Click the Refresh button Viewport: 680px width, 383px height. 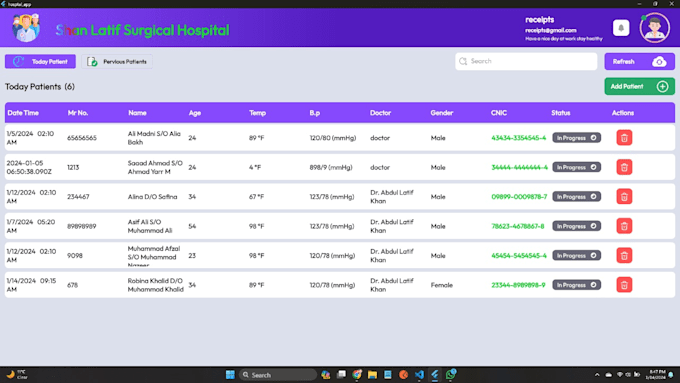coord(639,62)
